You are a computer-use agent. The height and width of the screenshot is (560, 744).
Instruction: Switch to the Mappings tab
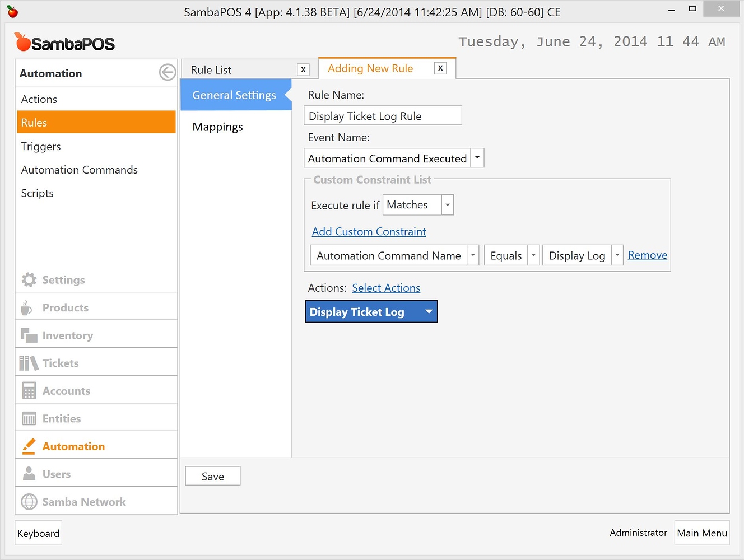(x=217, y=127)
